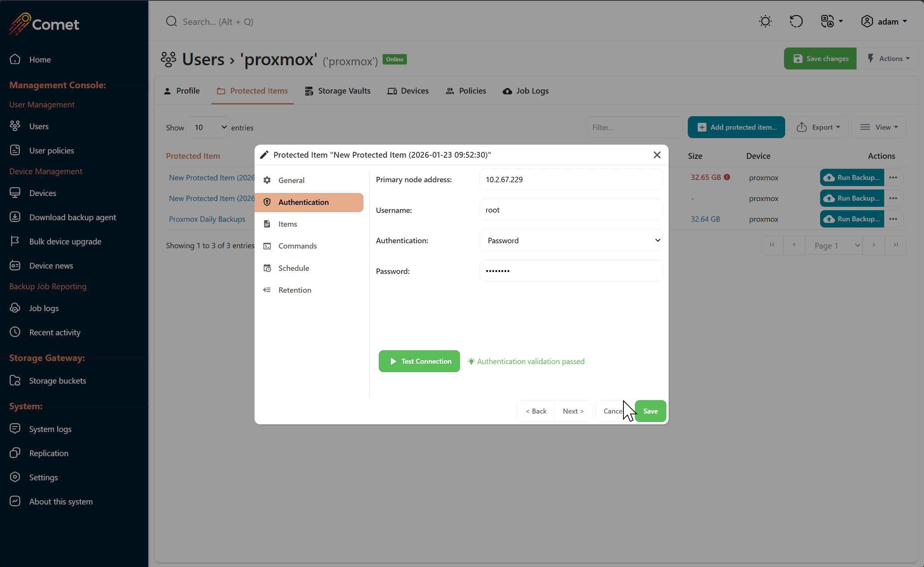
Task: Open the Schedule section in the dialog
Action: [x=293, y=268]
